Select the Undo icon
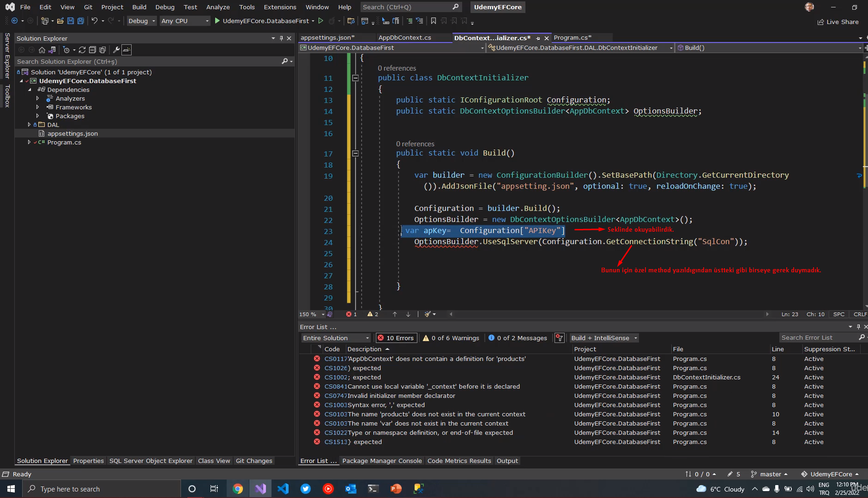 94,21
